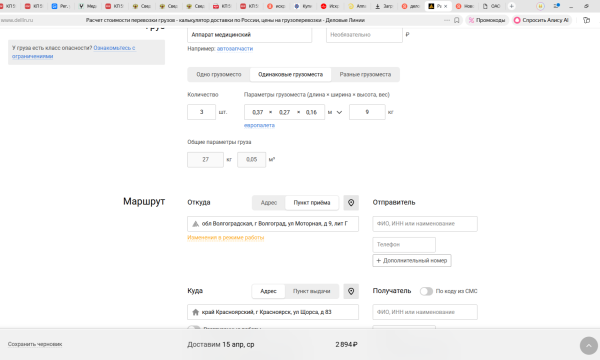This screenshot has width=600, height=360.
Task: Click Сохранить черновик link
Action: (x=35, y=344)
